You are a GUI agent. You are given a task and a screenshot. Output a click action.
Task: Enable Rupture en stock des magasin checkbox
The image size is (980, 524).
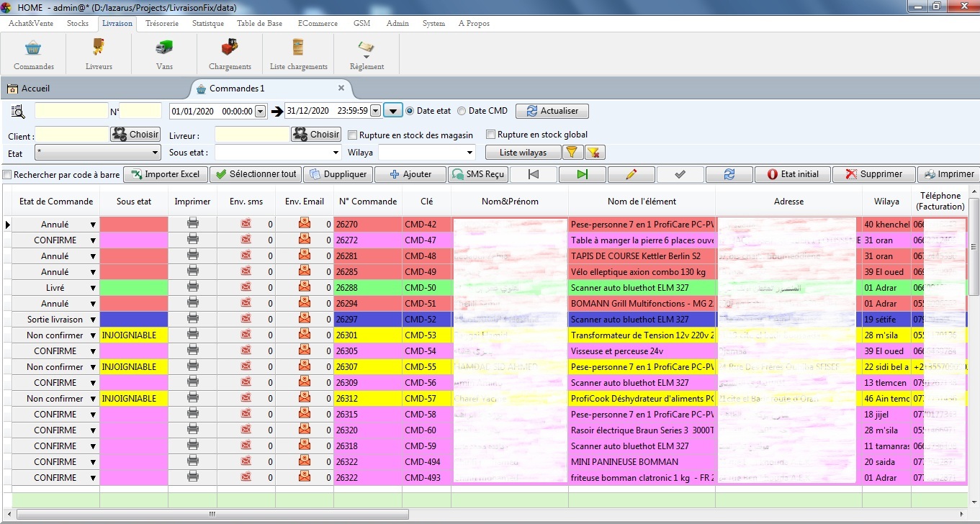pyautogui.click(x=353, y=135)
